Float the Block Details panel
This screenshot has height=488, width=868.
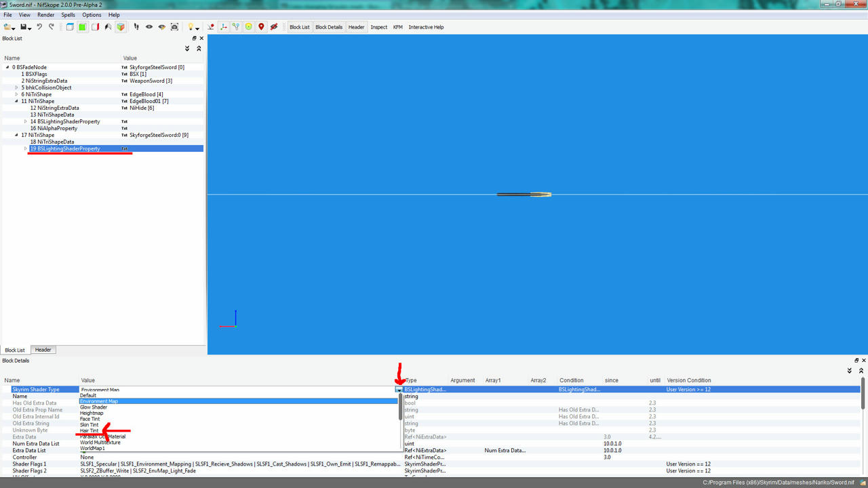click(856, 361)
